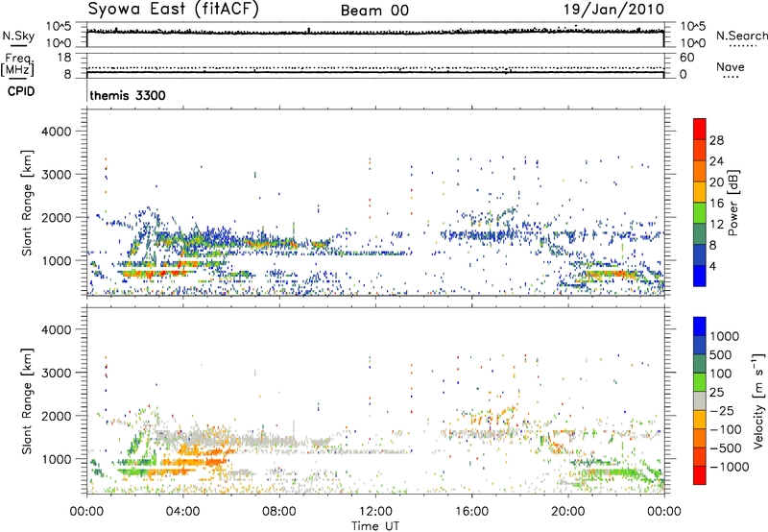This screenshot has width=768, height=532.
Task: Click the light green 12–16 dB Power colorbar segment
Action: (700, 213)
